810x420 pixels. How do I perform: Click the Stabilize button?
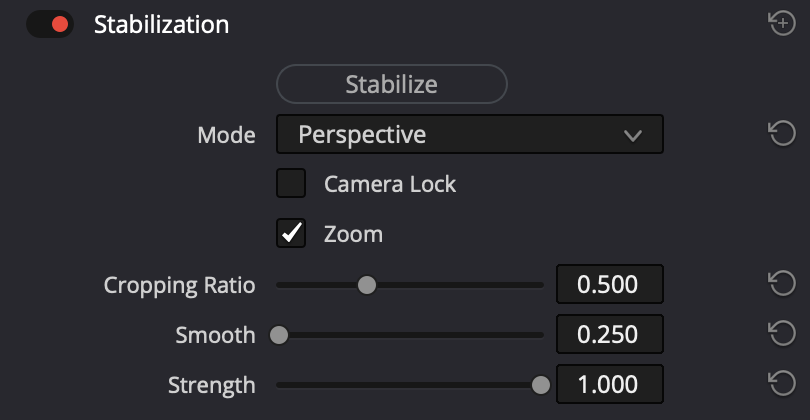click(392, 84)
